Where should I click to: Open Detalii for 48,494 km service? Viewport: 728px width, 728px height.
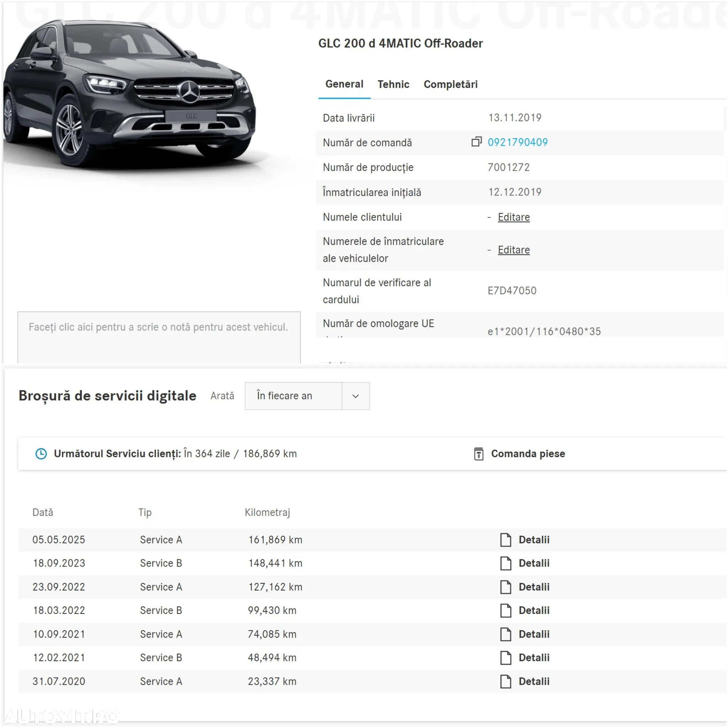click(534, 658)
